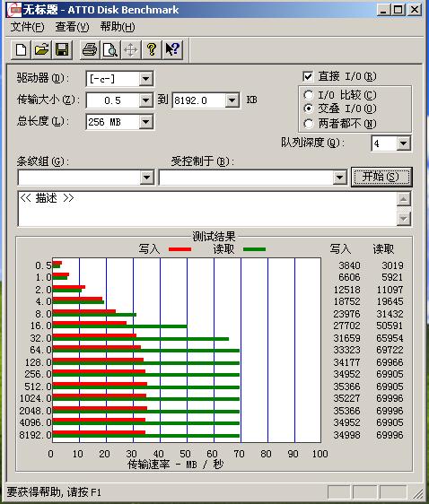The width and height of the screenshot is (429, 504).
Task: Open a saved benchmark via folder icon
Action: [41, 50]
